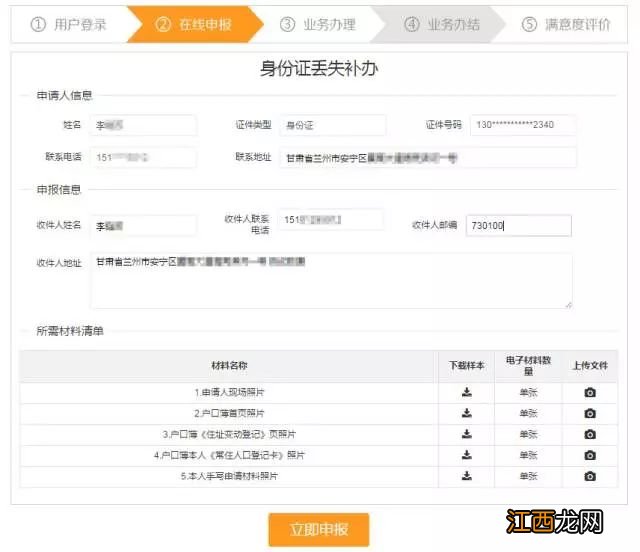The image size is (640, 552).
Task: Select row text 3.户口簿《住址变动登记》页照片
Action: (x=229, y=434)
